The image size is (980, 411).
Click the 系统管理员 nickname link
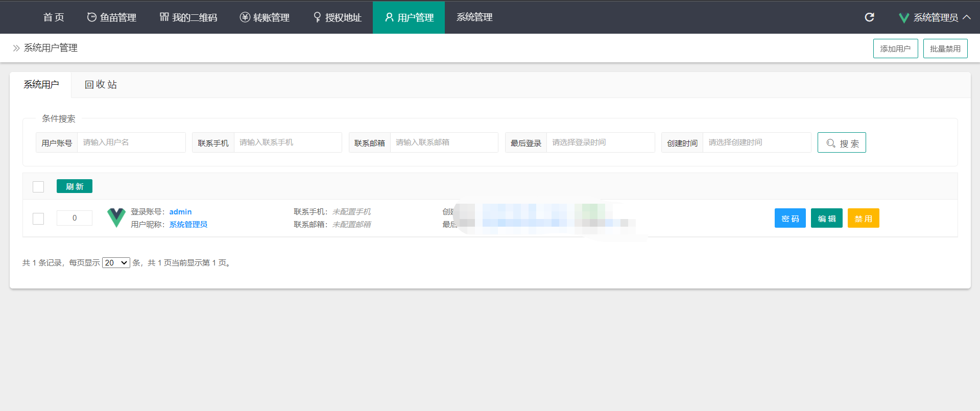pyautogui.click(x=188, y=225)
